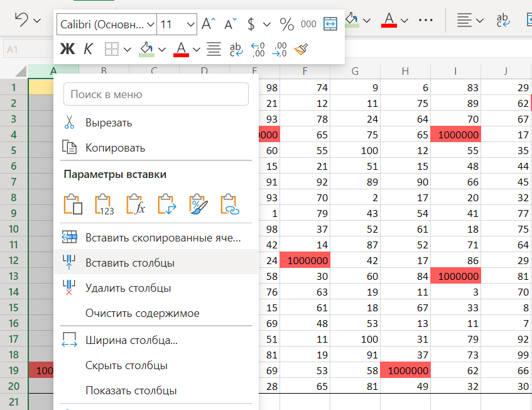Paste formulas using the fx clipboard icon
Screen dimensions: 532x410
(136, 205)
